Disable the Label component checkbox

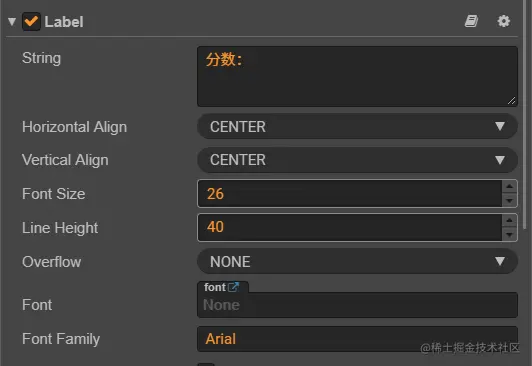[x=31, y=21]
